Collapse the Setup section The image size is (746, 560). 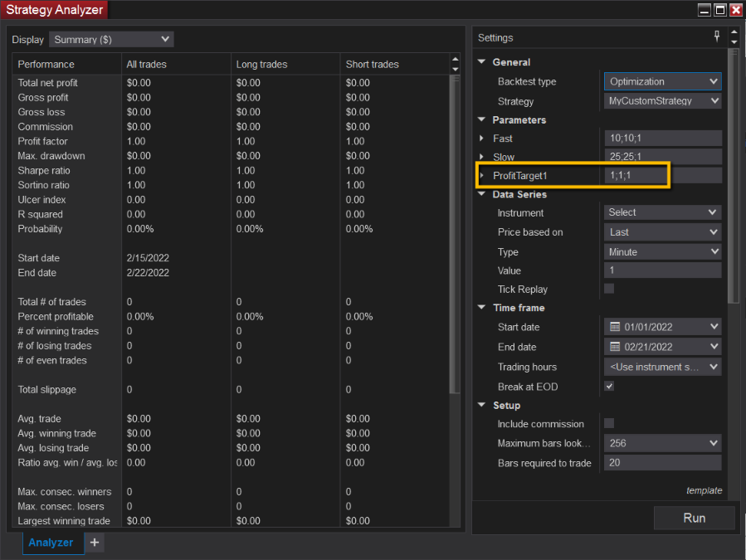coord(482,405)
